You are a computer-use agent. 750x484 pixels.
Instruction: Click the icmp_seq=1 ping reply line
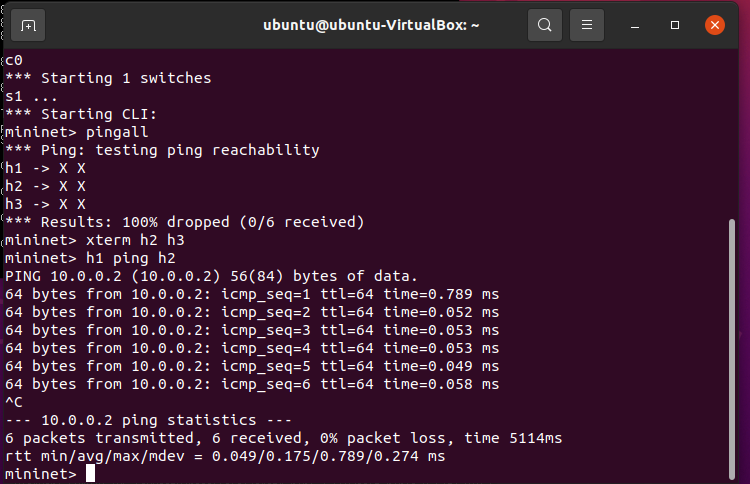[x=252, y=294]
